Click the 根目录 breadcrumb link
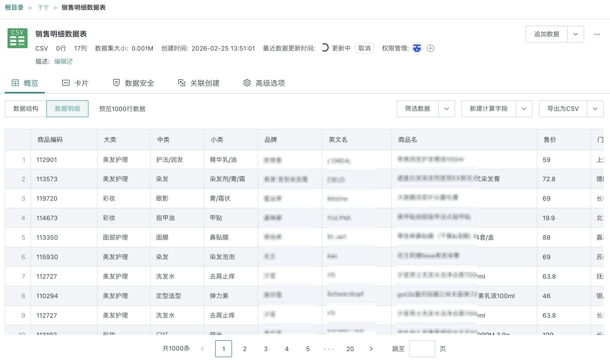 [14, 7]
